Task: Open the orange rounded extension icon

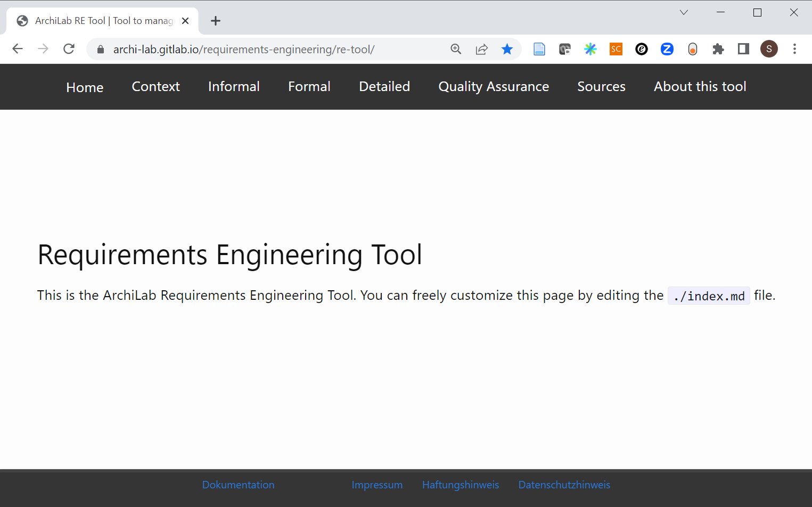Action: point(693,49)
